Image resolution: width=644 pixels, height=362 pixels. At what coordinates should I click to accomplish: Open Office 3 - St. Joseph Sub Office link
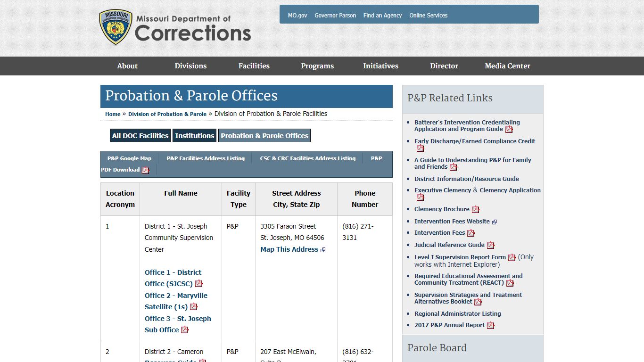[x=178, y=324]
